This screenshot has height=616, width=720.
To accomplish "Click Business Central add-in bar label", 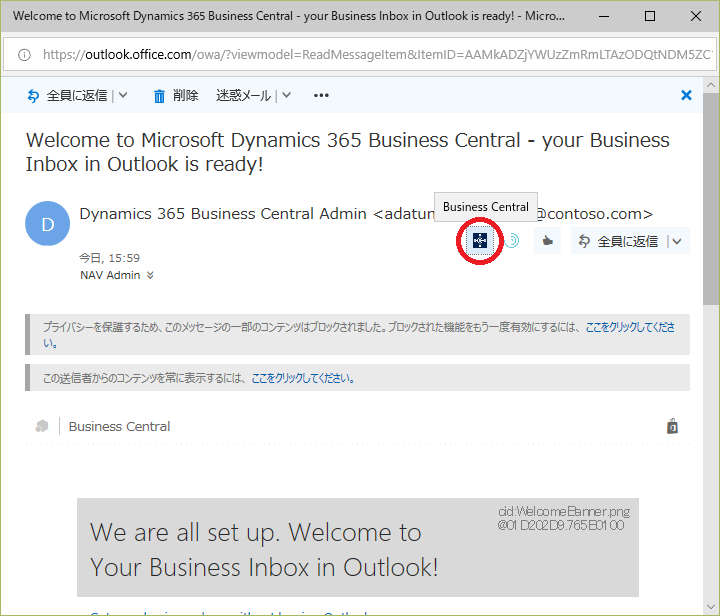I will pyautogui.click(x=119, y=426).
